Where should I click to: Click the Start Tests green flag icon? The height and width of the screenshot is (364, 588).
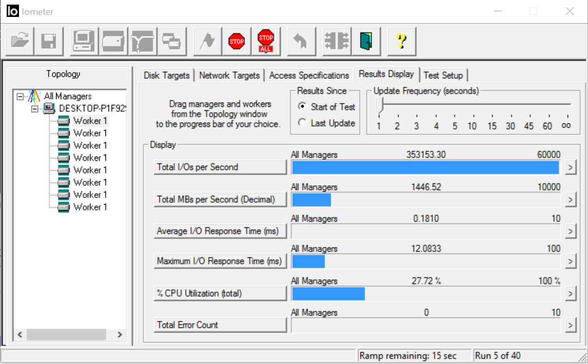pos(207,41)
